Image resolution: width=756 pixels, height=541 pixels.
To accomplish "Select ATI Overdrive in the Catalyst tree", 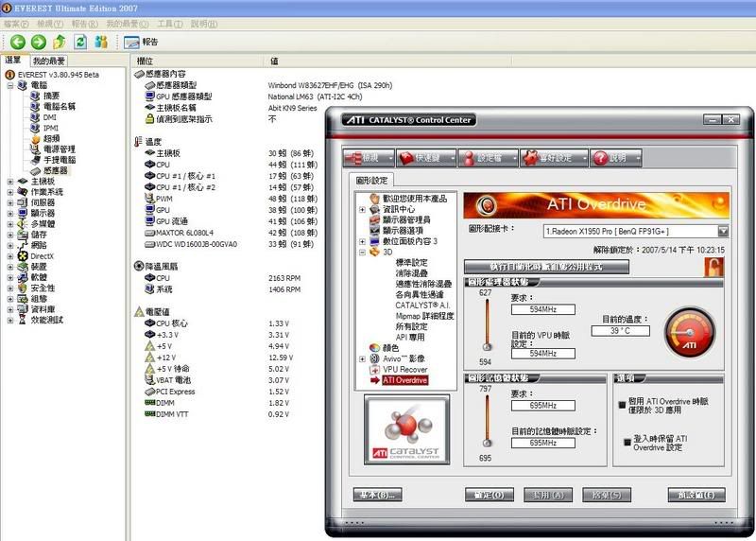I will (404, 380).
